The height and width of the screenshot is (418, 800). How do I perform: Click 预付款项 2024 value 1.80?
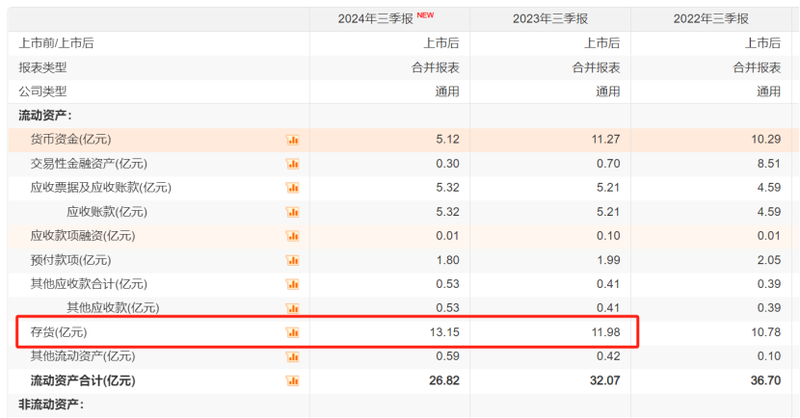447,260
